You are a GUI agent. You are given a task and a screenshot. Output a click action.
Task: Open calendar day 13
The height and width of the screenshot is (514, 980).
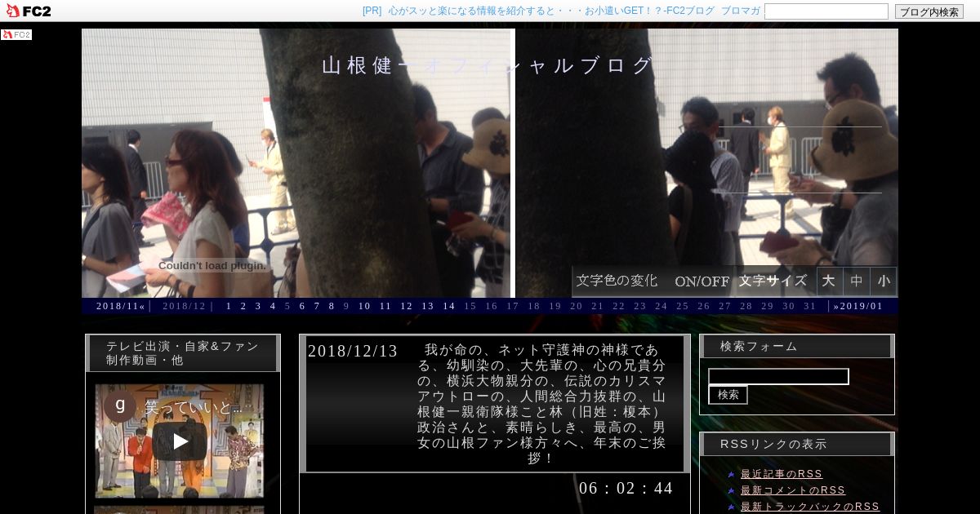pyautogui.click(x=428, y=306)
